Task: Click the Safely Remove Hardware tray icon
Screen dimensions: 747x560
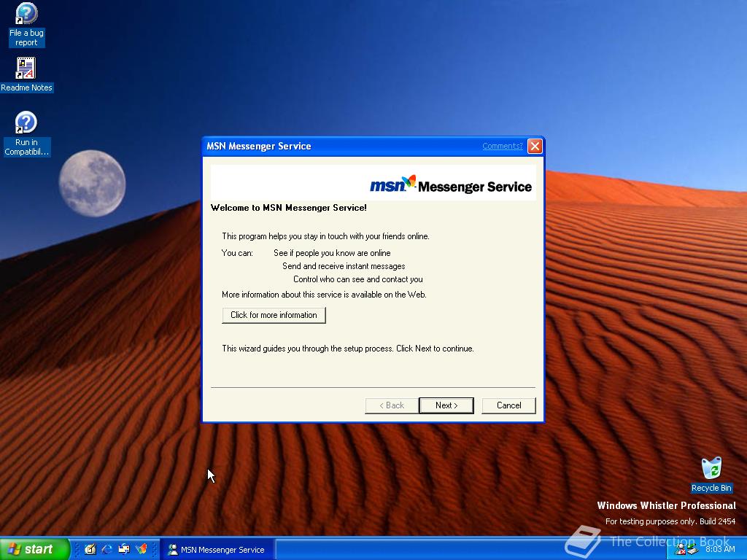Action: [x=693, y=550]
